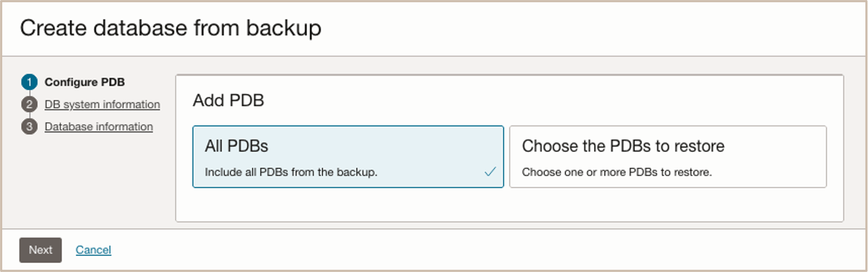Click blank space below the Database information step
Viewport: 868px width, 272px height.
point(89,182)
